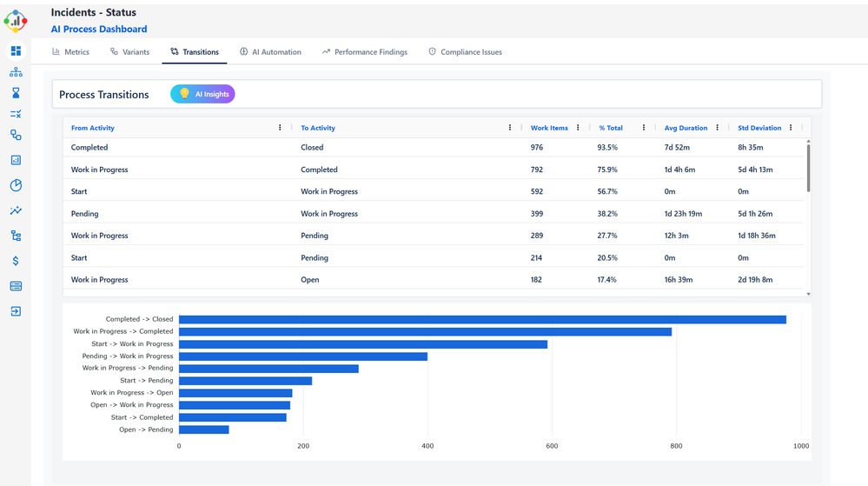
Task: Open the pie chart sidebar icon
Action: coord(16,185)
